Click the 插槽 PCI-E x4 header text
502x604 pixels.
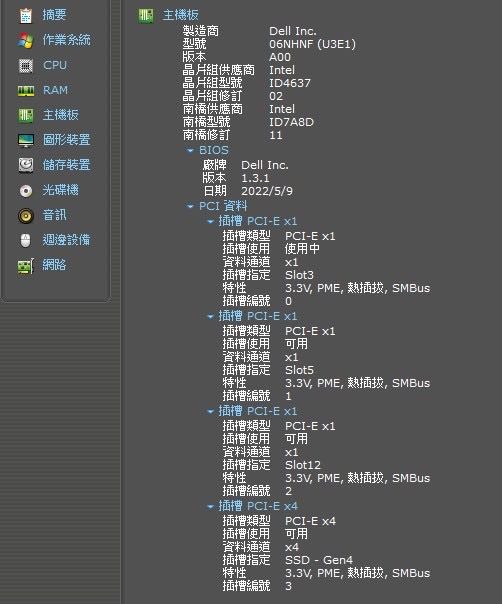click(x=258, y=506)
